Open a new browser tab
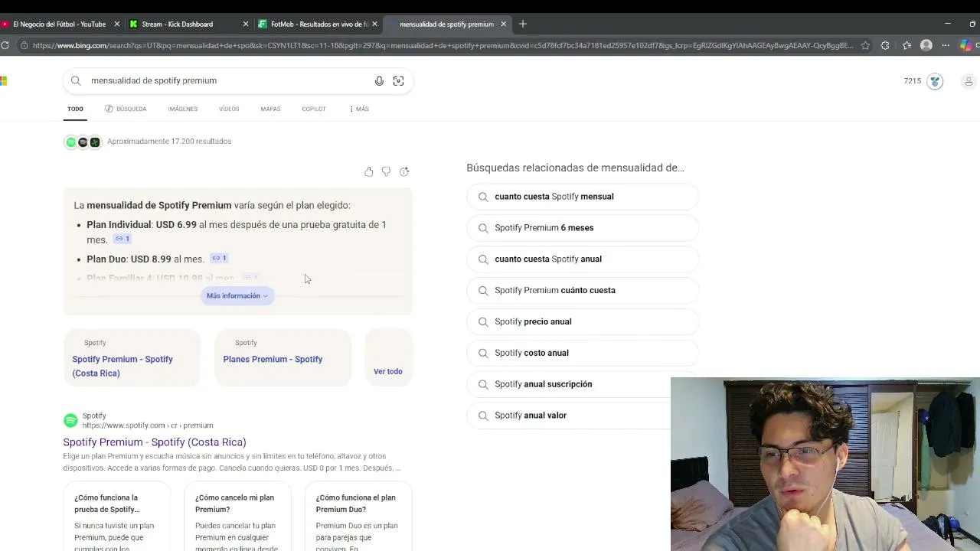Image resolution: width=980 pixels, height=551 pixels. click(x=523, y=24)
